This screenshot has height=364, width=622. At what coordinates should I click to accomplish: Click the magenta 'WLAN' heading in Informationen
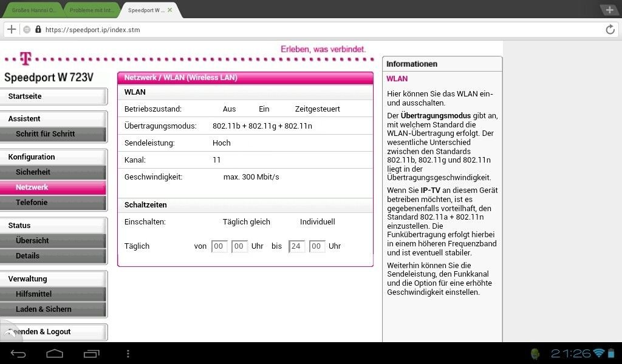397,79
